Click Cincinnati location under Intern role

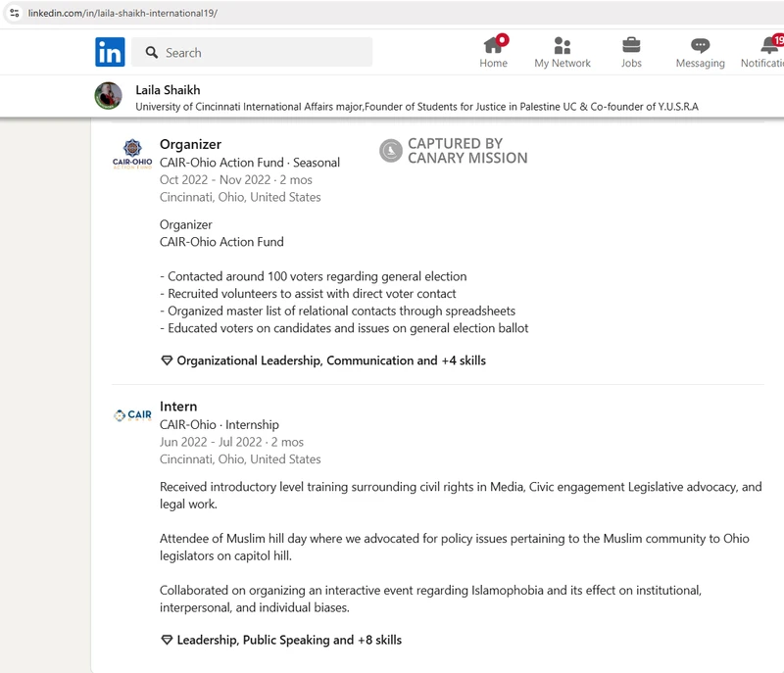(x=240, y=459)
